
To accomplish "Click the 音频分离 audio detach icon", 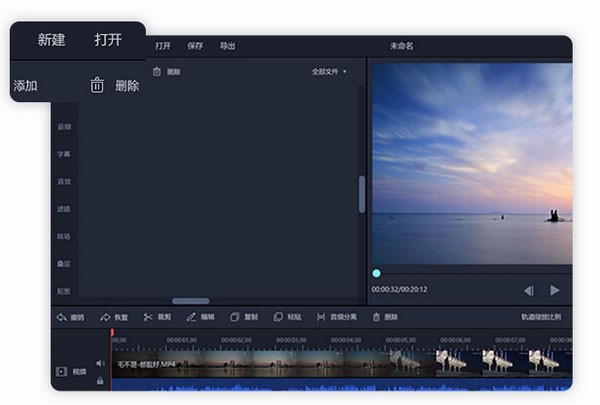I will 322,317.
